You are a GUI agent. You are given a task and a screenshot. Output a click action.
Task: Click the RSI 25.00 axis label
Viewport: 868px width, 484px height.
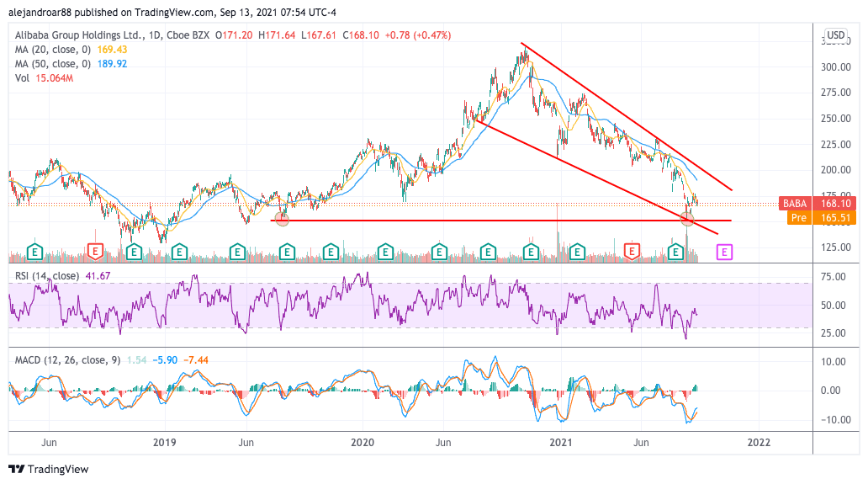pos(834,332)
